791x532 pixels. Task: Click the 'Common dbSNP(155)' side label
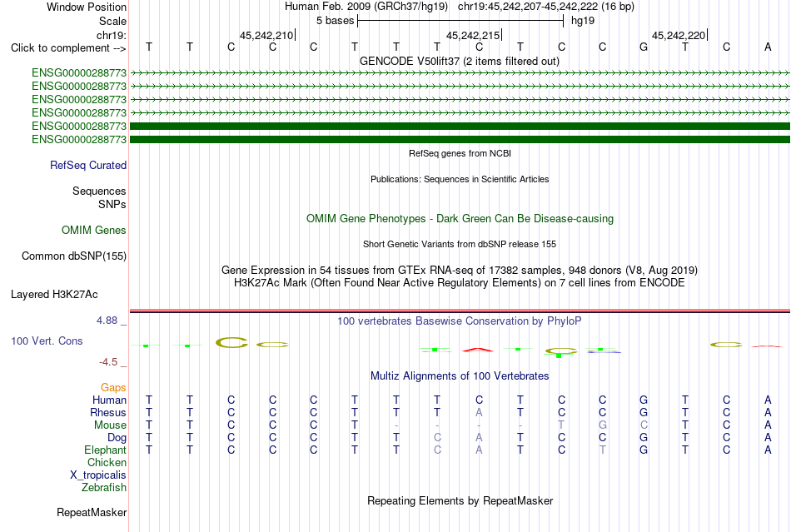[x=74, y=256]
